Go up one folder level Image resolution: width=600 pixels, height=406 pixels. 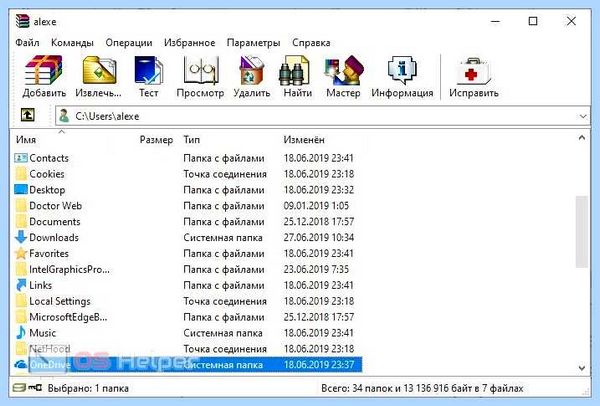point(28,115)
